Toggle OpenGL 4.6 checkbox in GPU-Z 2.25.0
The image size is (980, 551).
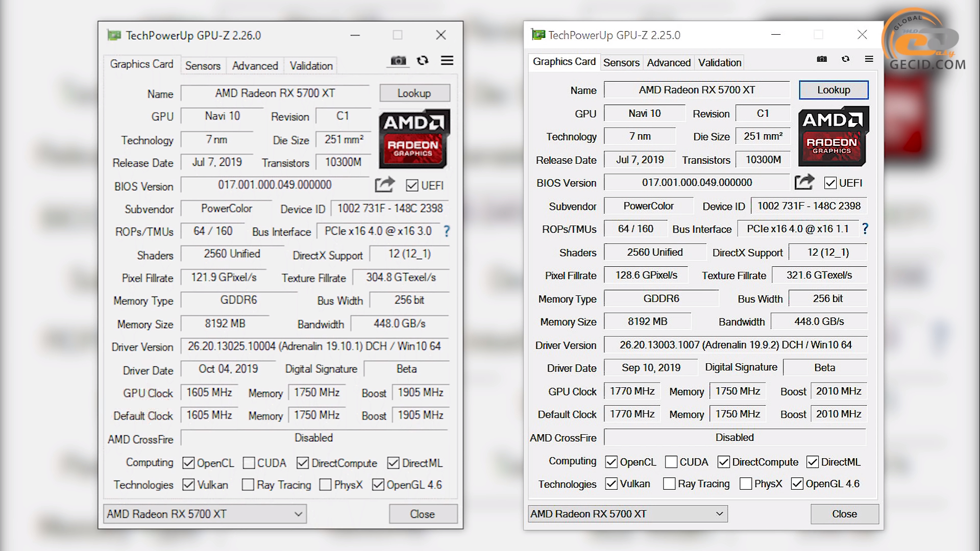coord(797,484)
